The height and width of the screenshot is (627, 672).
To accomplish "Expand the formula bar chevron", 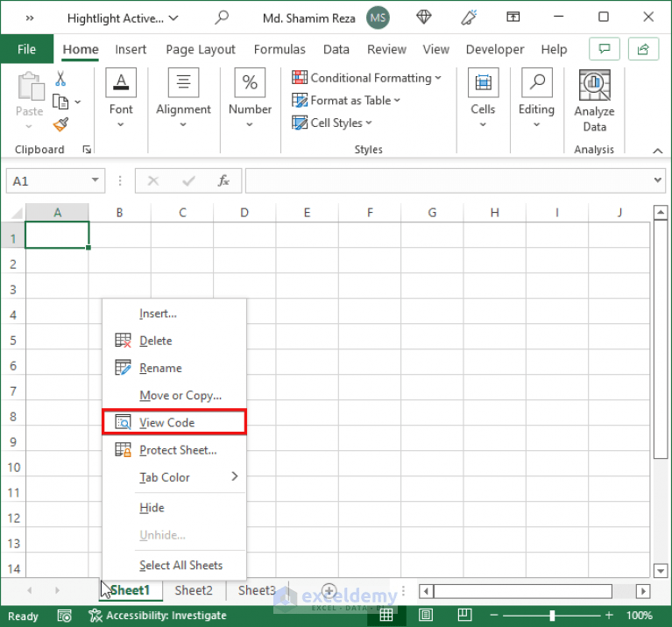I will [657, 180].
